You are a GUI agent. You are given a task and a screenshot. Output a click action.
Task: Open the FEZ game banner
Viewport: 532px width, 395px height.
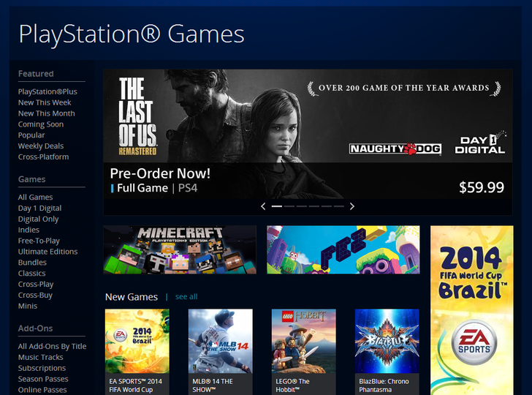pyautogui.click(x=343, y=249)
